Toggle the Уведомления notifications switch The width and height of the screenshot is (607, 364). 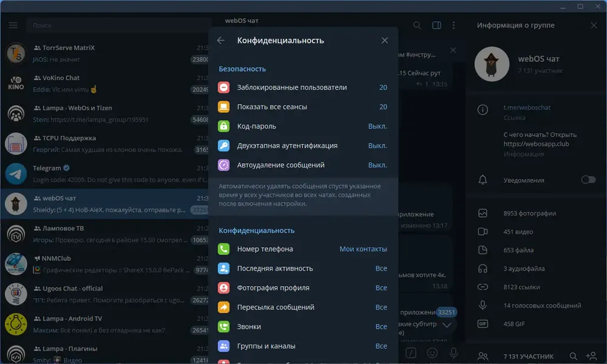click(x=588, y=180)
